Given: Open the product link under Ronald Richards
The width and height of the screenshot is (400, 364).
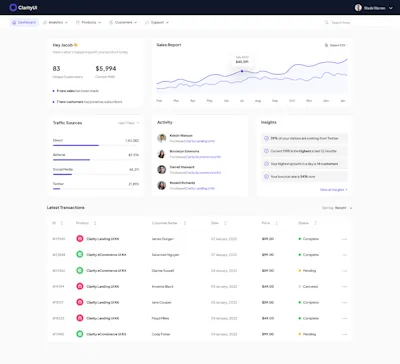Looking at the screenshot, I should click(x=200, y=189).
